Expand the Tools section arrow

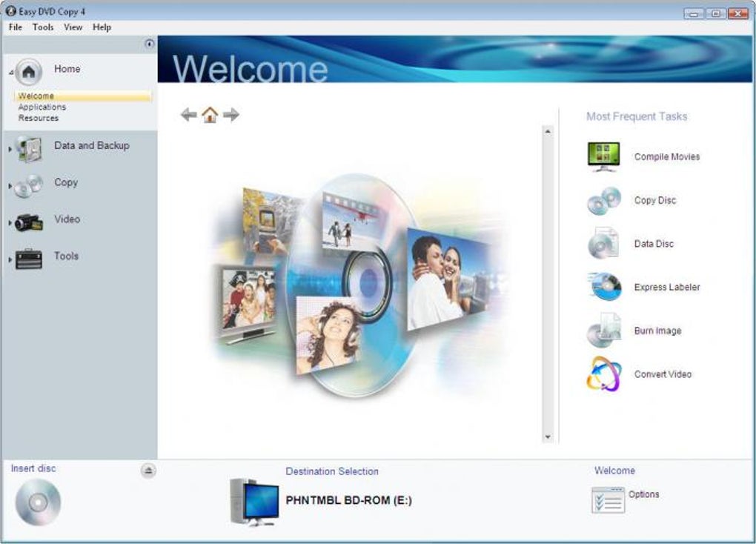coord(10,259)
